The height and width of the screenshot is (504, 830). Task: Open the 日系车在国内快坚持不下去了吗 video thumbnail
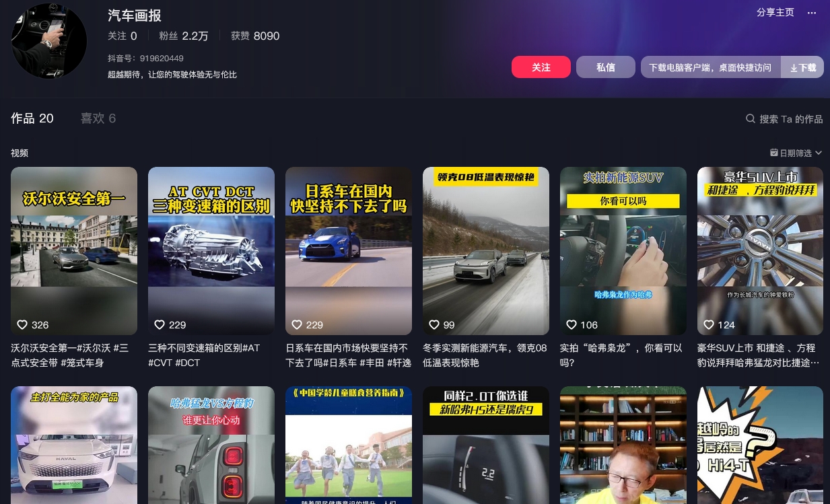(349, 251)
